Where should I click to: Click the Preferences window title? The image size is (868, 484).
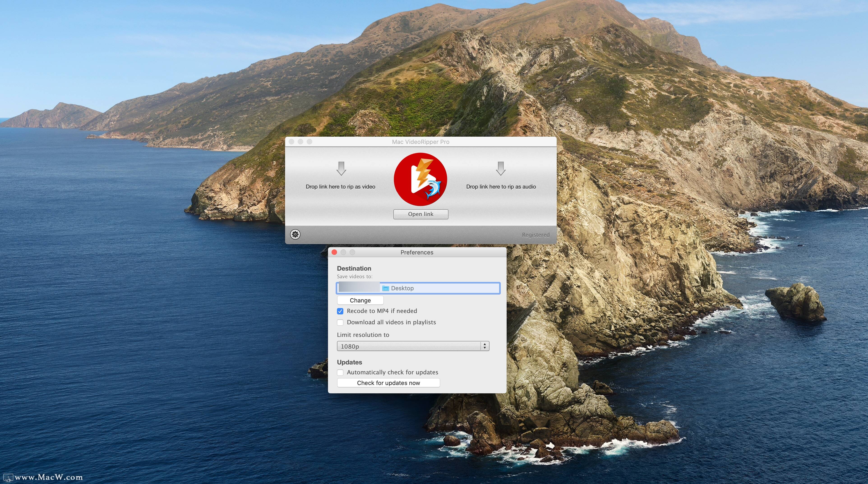[417, 252]
